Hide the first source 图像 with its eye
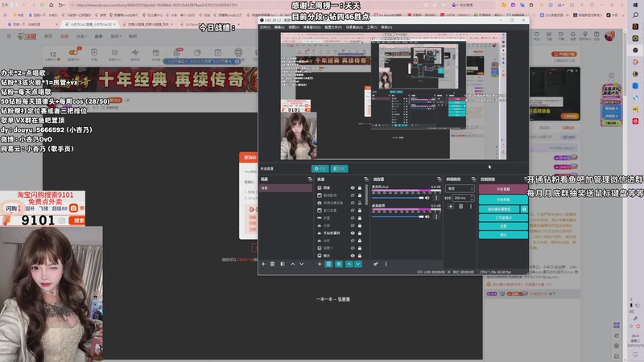 pos(353,187)
